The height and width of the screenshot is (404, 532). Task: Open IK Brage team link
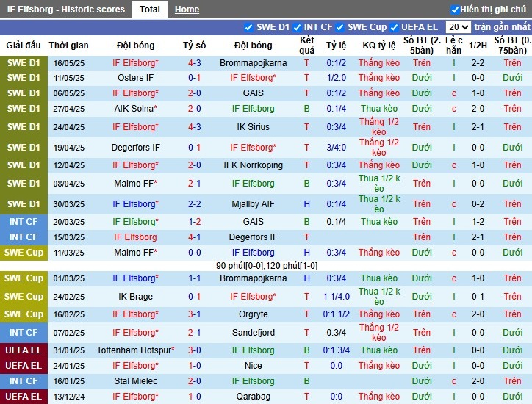[135, 297]
